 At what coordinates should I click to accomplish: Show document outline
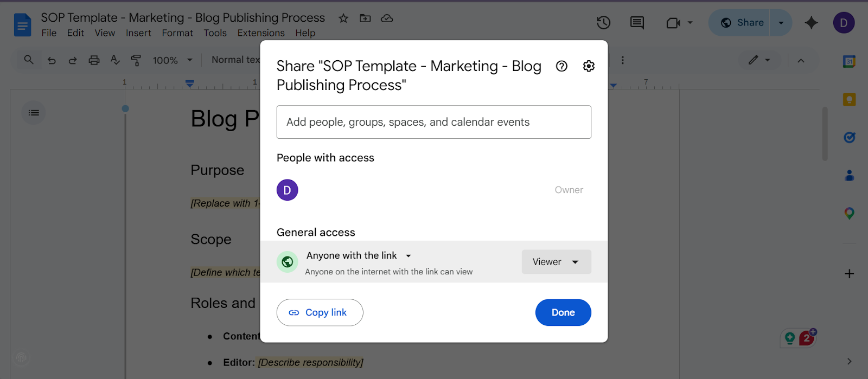[34, 113]
